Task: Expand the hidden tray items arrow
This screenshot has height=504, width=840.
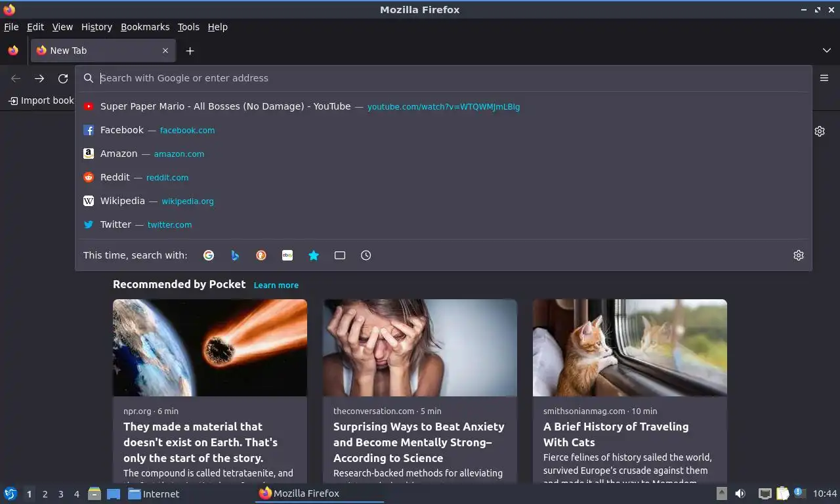Action: tap(721, 493)
